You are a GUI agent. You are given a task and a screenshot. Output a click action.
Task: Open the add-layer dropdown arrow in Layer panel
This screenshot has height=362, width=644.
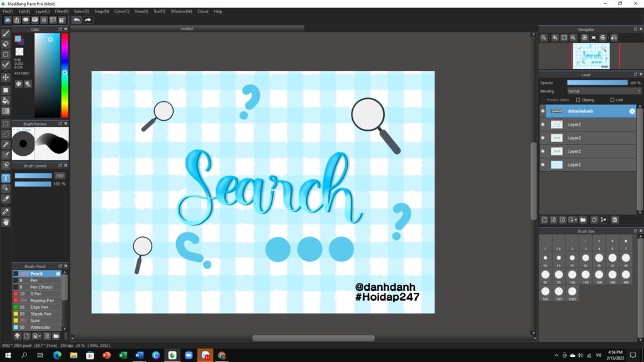(x=576, y=220)
